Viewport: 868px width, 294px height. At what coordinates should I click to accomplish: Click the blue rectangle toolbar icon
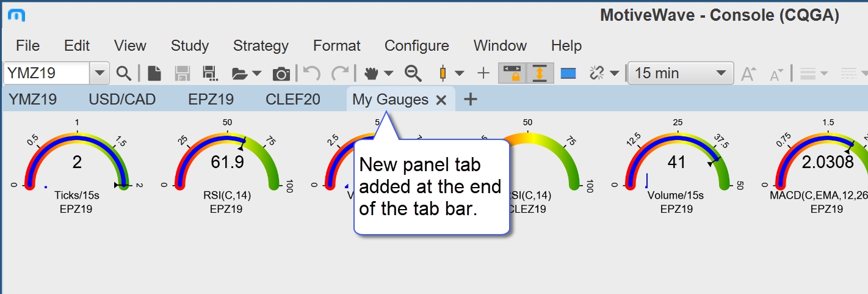click(x=568, y=73)
